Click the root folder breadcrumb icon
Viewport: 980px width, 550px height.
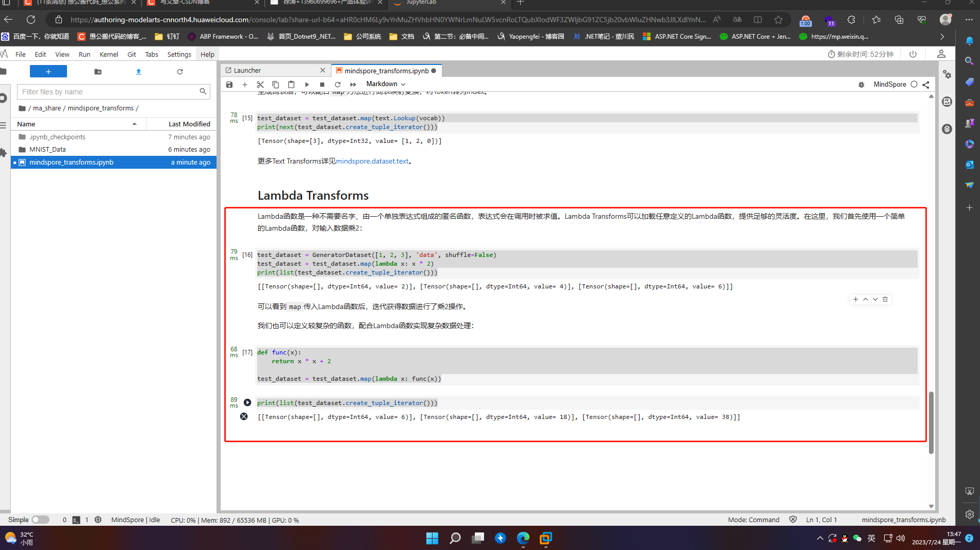tap(22, 108)
